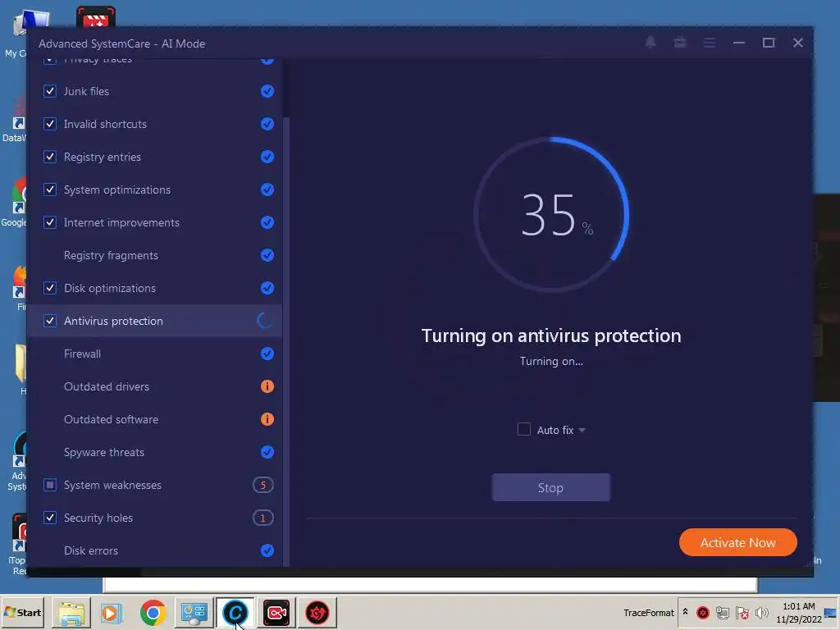Click the notification bell icon
840x630 pixels.
pyautogui.click(x=651, y=43)
